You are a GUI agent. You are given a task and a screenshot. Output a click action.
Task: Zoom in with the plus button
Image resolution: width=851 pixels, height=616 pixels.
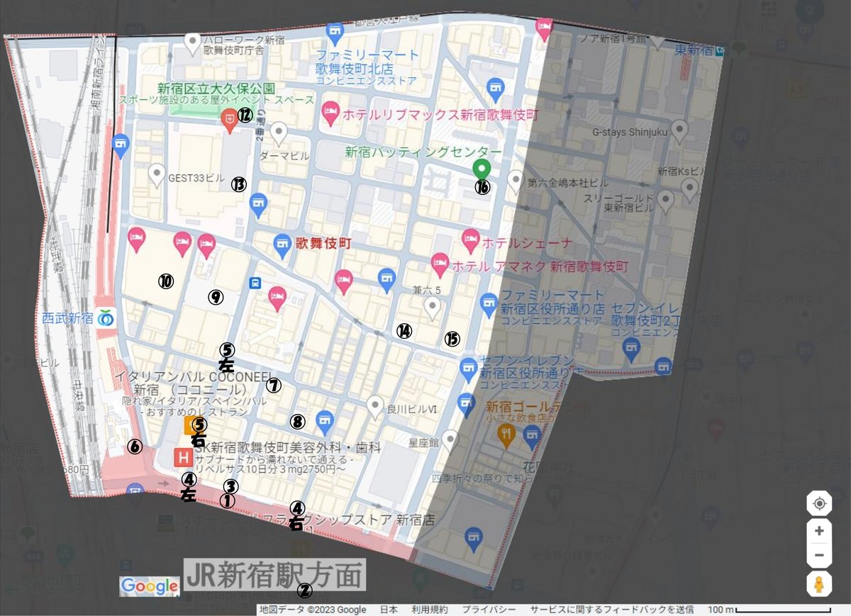point(819,531)
